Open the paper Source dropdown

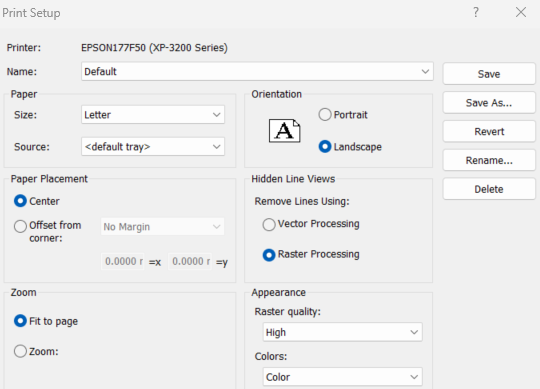[x=153, y=147]
